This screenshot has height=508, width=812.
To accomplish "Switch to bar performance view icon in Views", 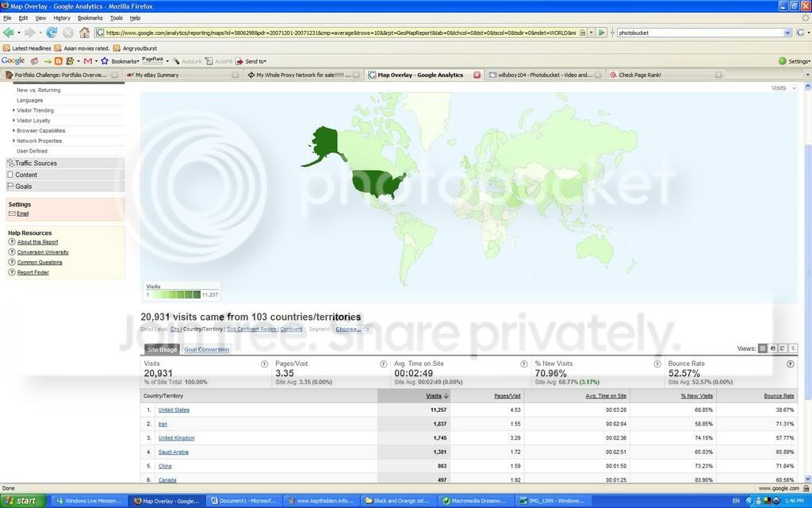I will 783,348.
